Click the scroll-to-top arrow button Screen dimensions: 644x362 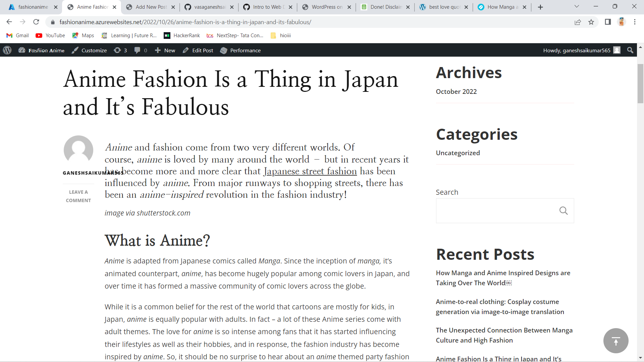pyautogui.click(x=616, y=341)
